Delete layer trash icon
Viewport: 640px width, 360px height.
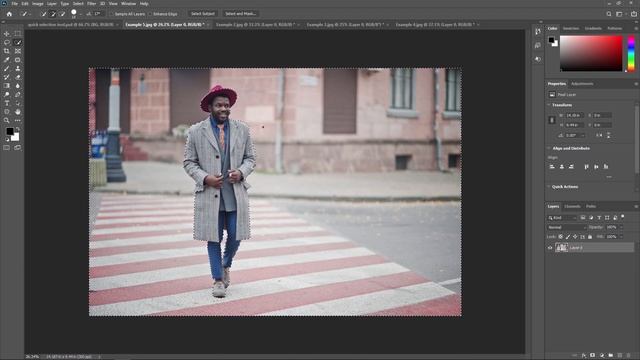point(629,356)
